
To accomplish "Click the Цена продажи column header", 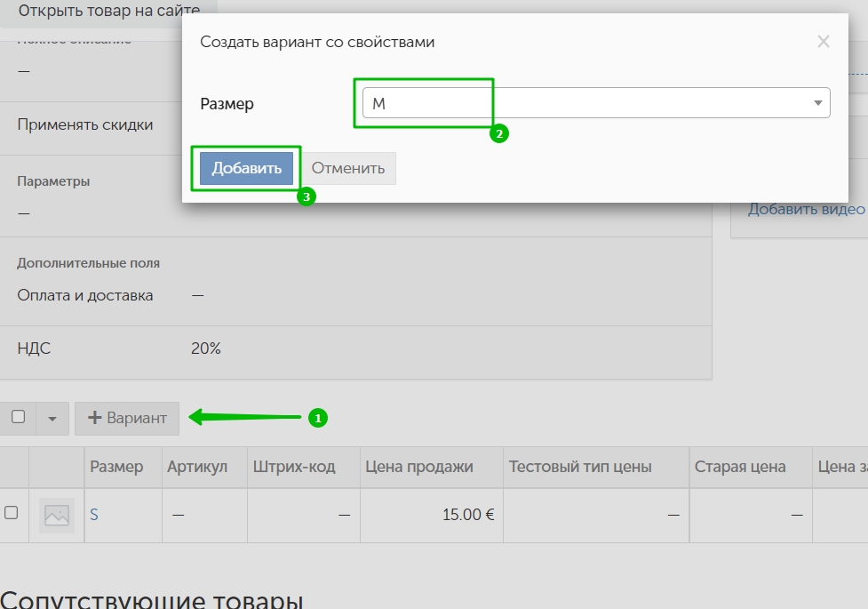I will pos(419,467).
